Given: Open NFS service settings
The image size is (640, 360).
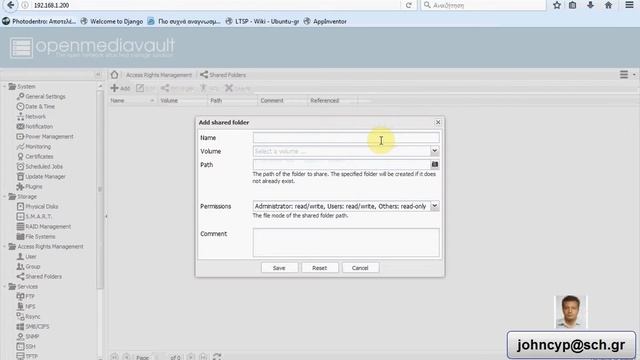Looking at the screenshot, I should click(26, 307).
